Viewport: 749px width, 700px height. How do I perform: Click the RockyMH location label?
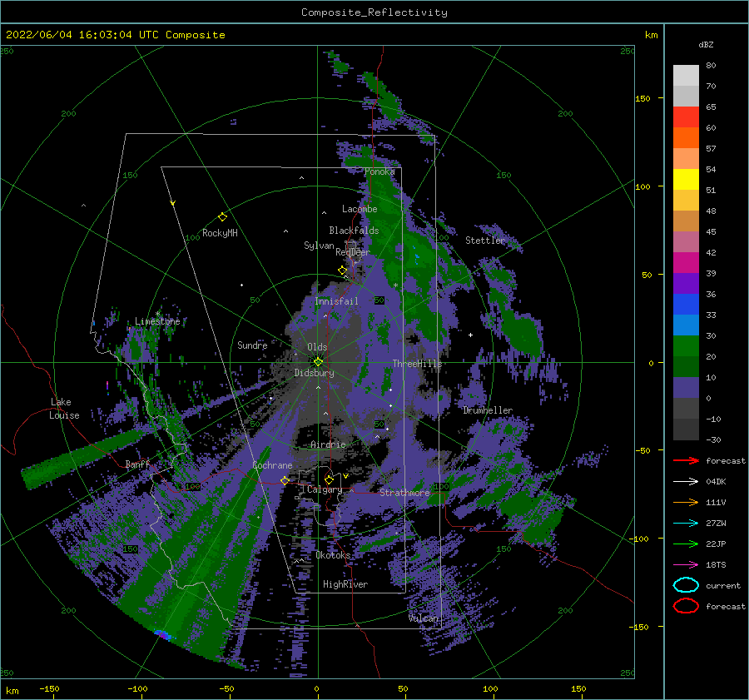tap(220, 233)
